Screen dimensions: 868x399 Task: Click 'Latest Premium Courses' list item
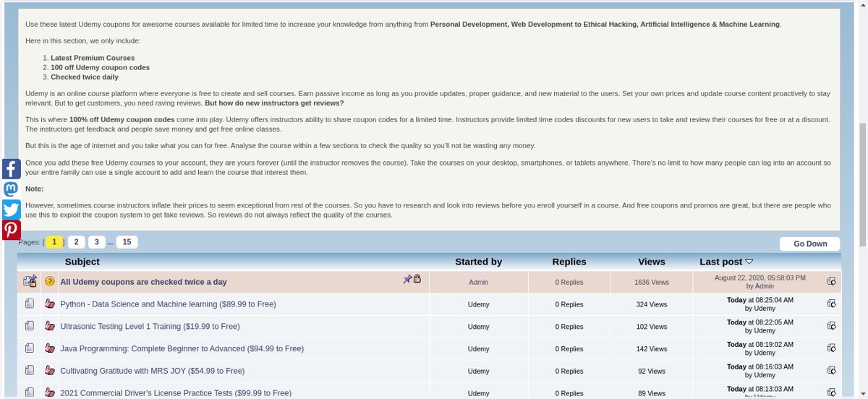click(93, 58)
